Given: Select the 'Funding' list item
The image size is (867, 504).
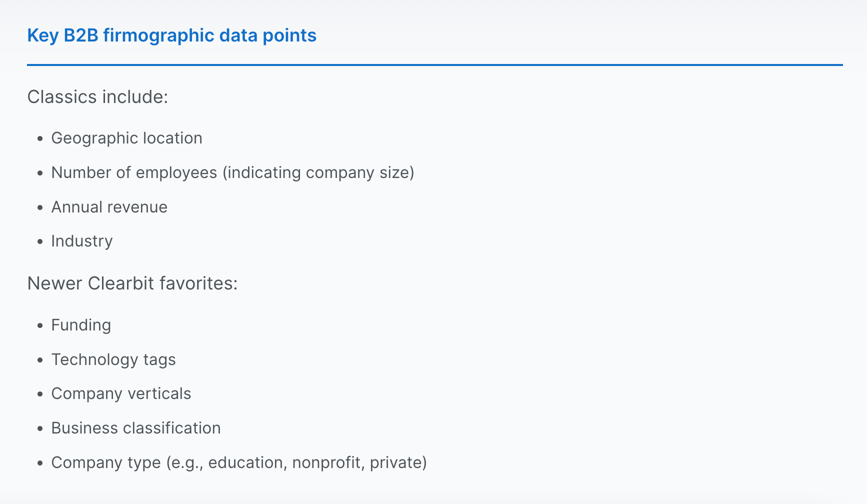Looking at the screenshot, I should [x=81, y=325].
